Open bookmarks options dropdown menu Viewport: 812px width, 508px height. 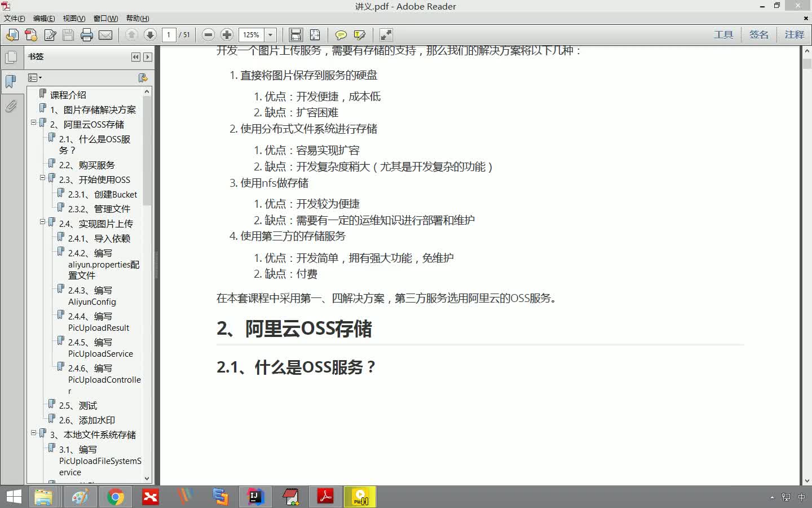pyautogui.click(x=35, y=78)
